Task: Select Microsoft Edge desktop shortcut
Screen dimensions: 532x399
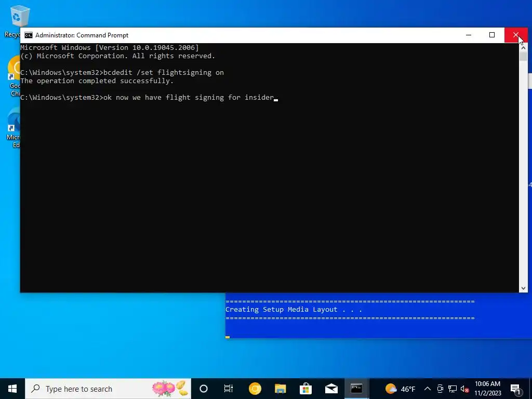Action: click(14, 128)
